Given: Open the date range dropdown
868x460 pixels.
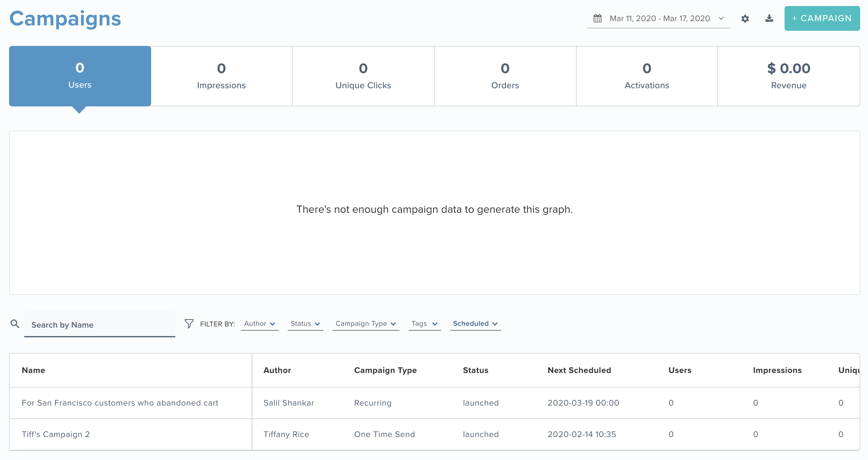Looking at the screenshot, I should click(x=659, y=18).
